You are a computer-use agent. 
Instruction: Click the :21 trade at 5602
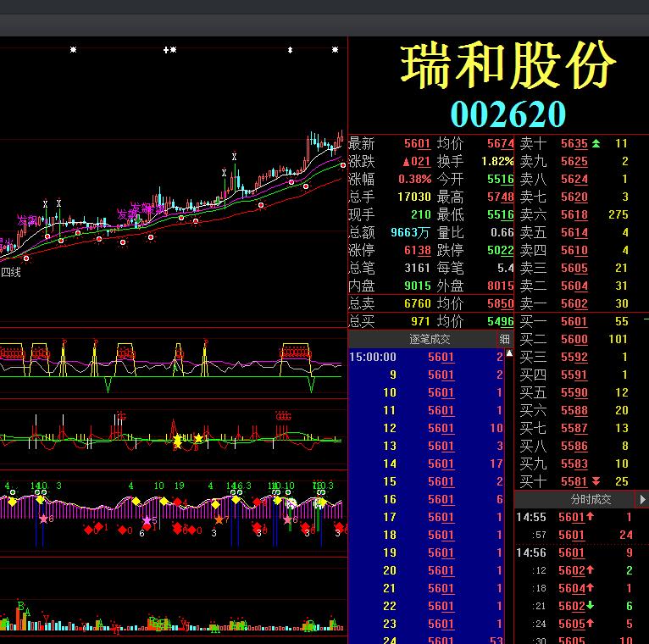pos(581,607)
